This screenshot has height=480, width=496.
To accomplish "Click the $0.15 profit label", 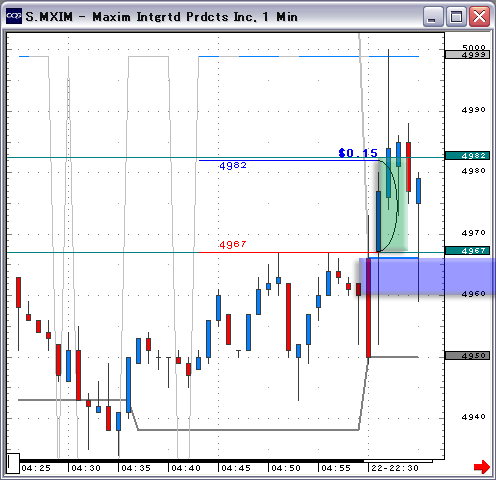I will (358, 153).
